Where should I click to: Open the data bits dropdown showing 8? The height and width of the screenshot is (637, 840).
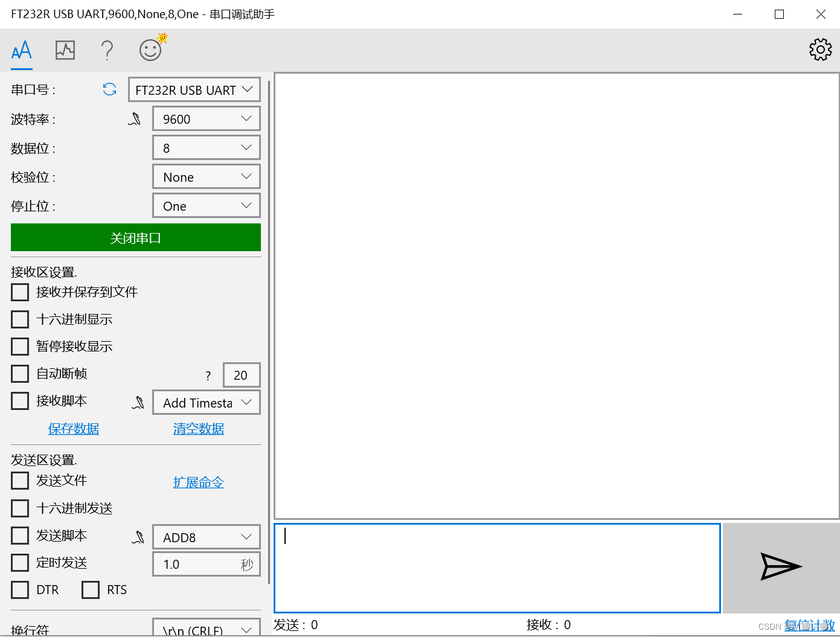tap(207, 147)
